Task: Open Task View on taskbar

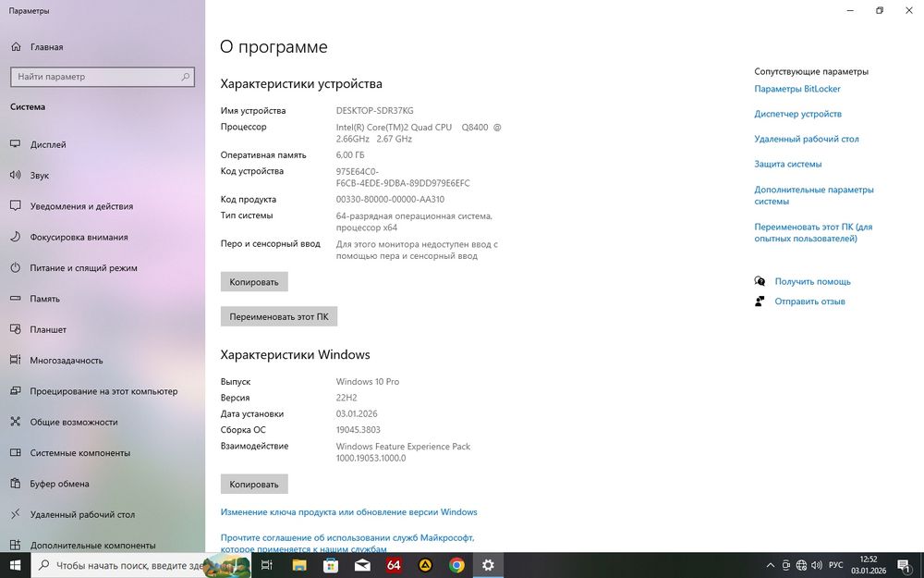Action: [266, 566]
